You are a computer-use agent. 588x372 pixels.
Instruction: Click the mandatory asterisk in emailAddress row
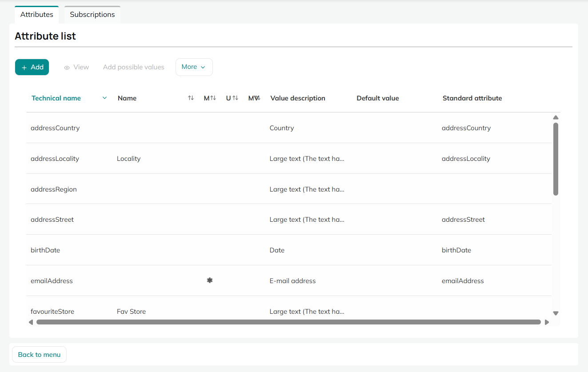210,280
